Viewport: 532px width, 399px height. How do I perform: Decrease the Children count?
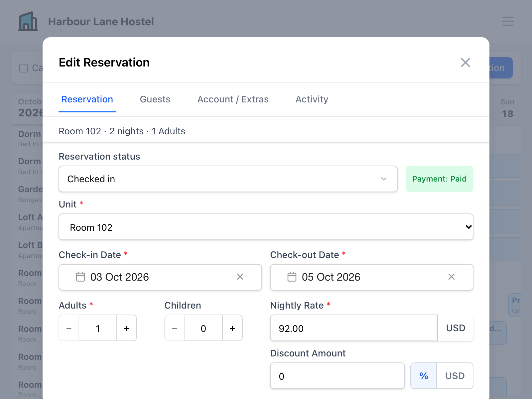click(175, 328)
